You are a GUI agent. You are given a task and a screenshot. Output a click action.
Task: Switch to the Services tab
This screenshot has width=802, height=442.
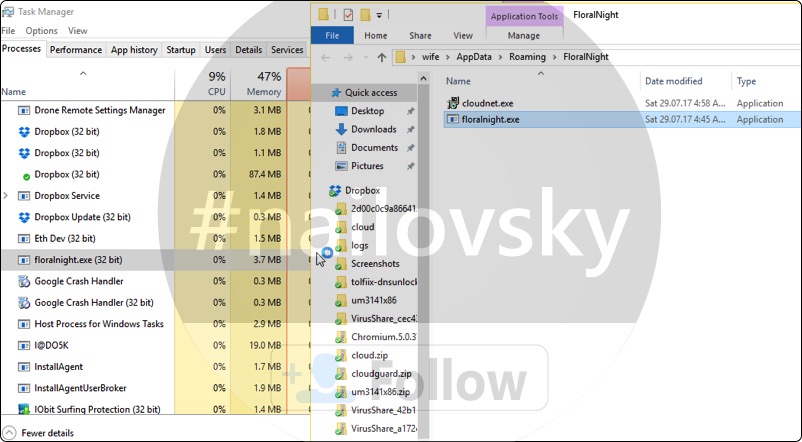tap(287, 50)
